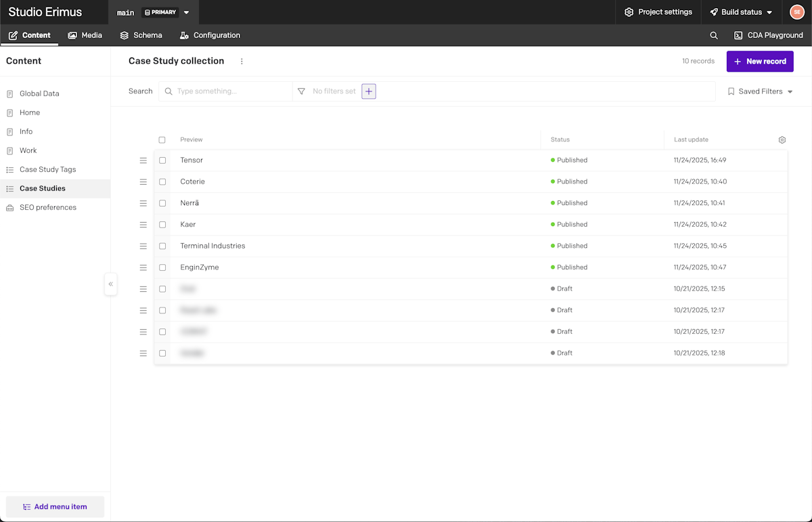This screenshot has width=812, height=522.
Task: Click drag handle for Terminal Industries row
Action: [x=143, y=246]
